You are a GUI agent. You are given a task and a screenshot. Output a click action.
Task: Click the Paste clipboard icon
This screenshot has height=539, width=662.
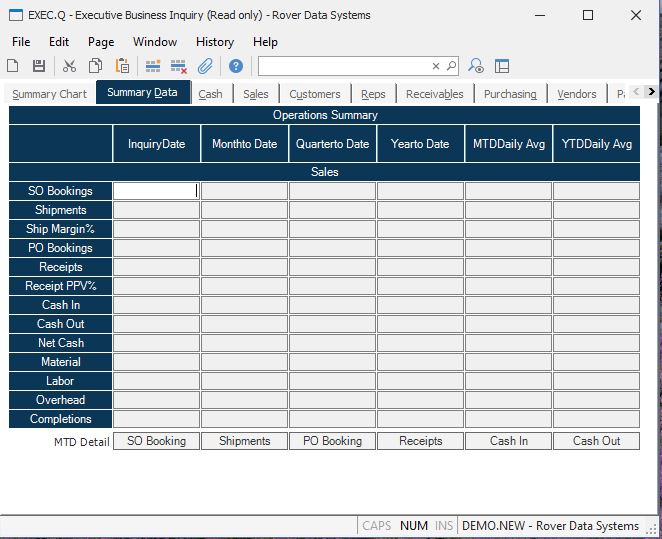click(x=122, y=66)
